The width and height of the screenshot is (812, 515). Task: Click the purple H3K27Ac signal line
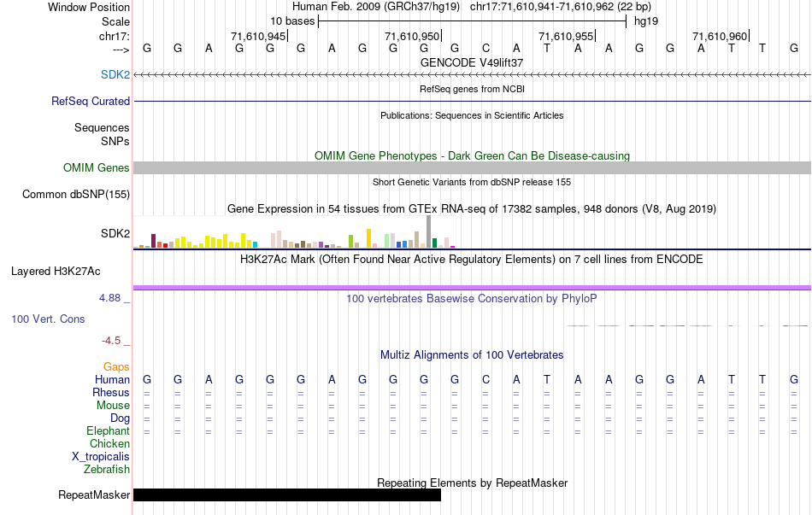[x=473, y=288]
